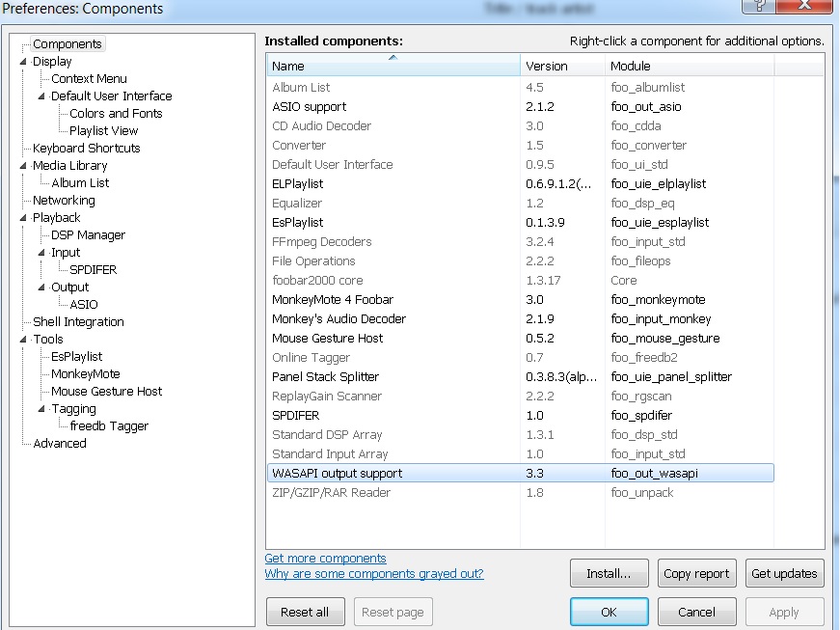Collapse the Display tree node

click(x=23, y=62)
